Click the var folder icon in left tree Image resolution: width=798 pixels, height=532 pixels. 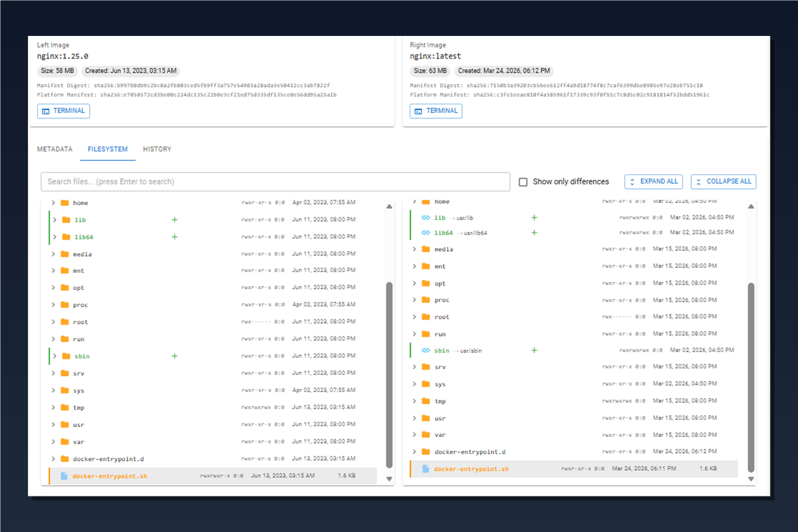(x=65, y=442)
